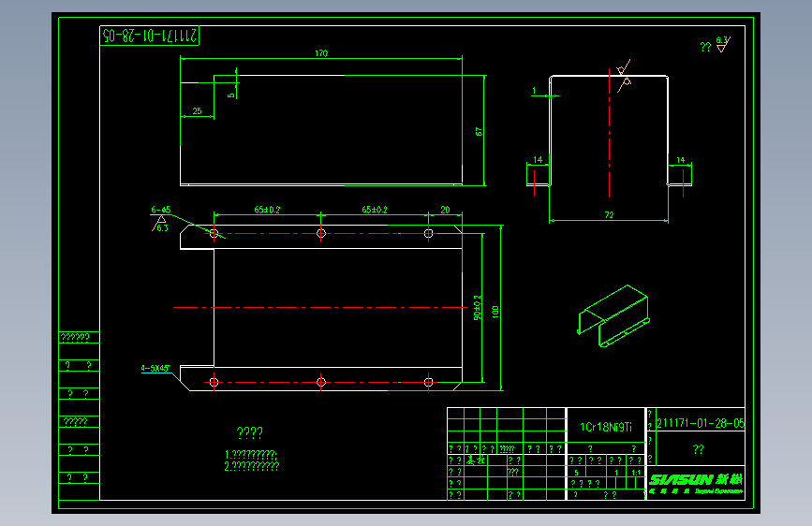Select the 6.3 surface roughness symbol at top-right
The width and height of the screenshot is (812, 526).
(x=723, y=44)
